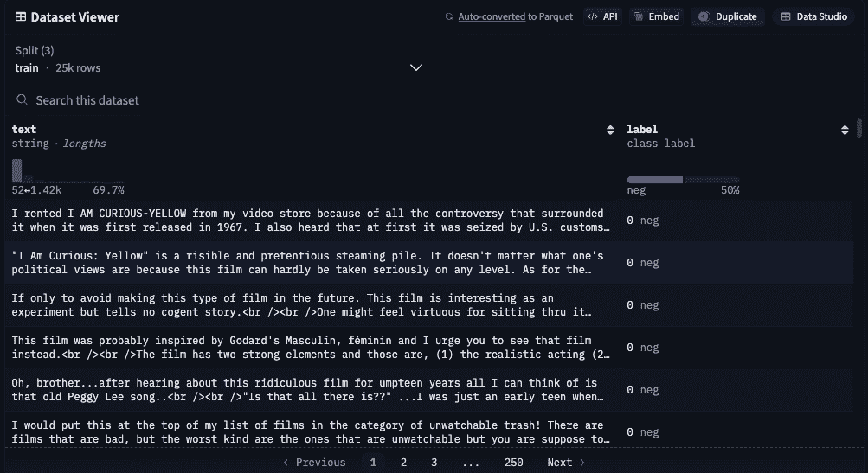Select row starting 'If only to avoid making'
This screenshot has width=868, height=473.
pyautogui.click(x=429, y=305)
